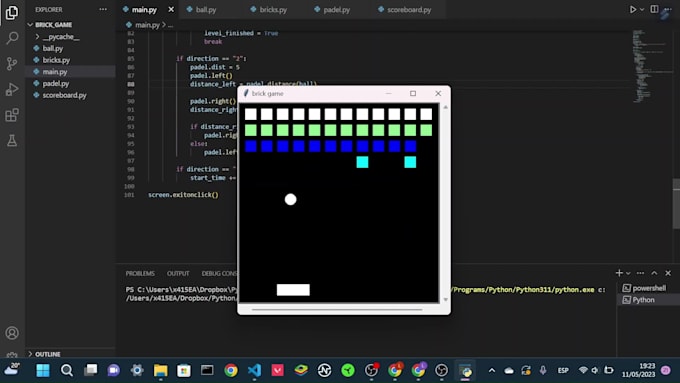Screen dimensions: 680x383
Task: Minimize the brick game window
Action: [389, 93]
